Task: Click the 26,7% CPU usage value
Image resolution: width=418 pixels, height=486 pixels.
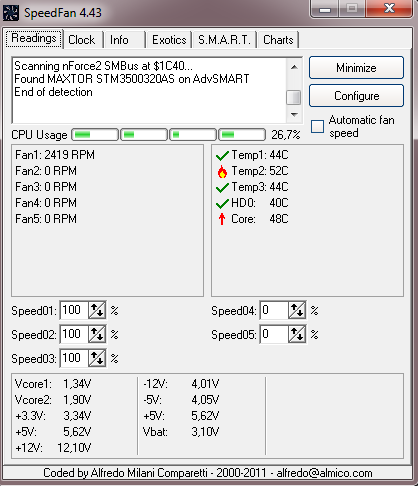Action: click(x=286, y=135)
